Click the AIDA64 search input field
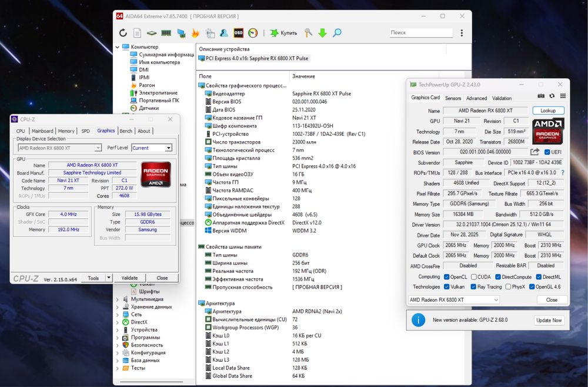Screen dimensions: 588x387 (420, 33)
